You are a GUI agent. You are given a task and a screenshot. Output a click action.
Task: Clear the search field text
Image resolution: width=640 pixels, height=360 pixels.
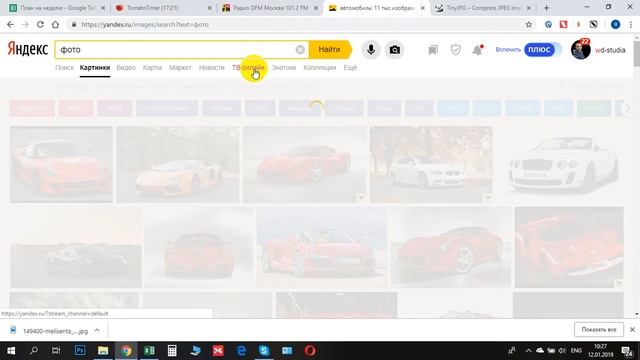tap(300, 50)
